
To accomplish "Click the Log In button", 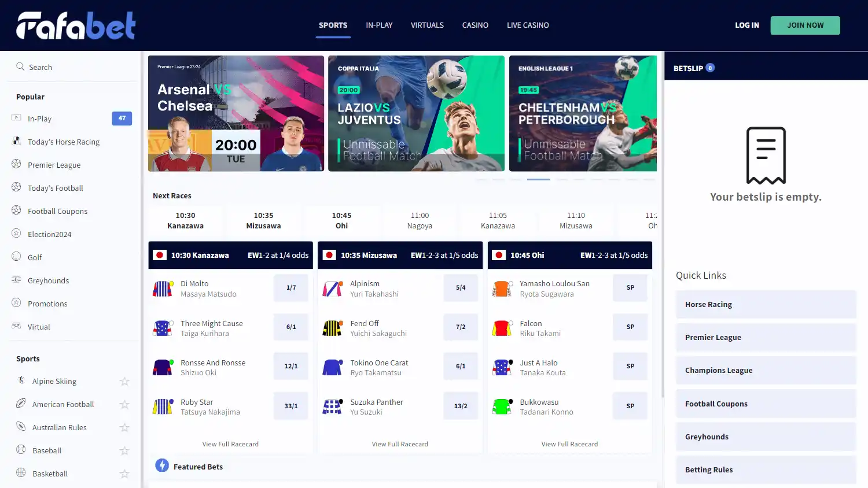I will tap(746, 25).
